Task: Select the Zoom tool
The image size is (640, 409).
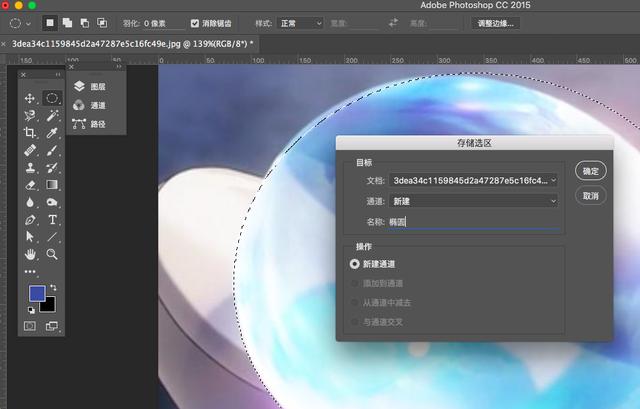Action: click(52, 254)
